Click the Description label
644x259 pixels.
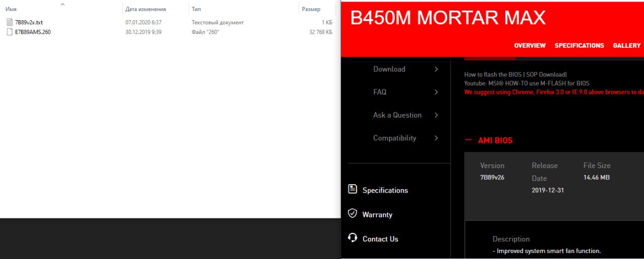point(511,239)
